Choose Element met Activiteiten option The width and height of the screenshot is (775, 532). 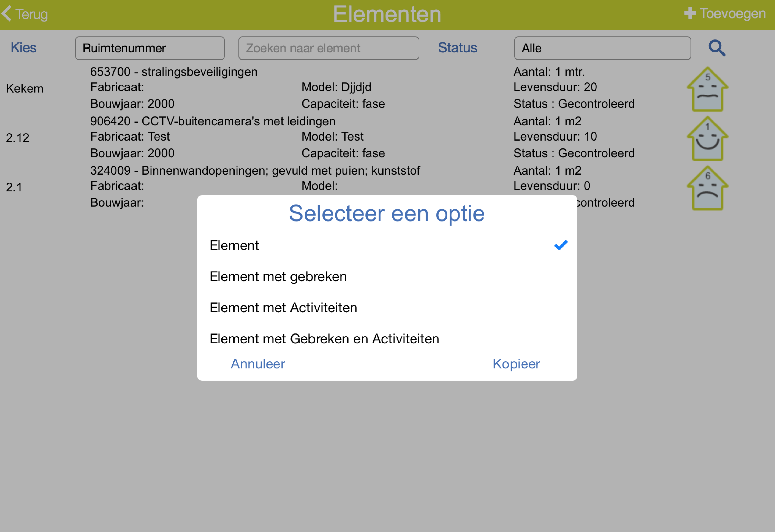click(387, 307)
